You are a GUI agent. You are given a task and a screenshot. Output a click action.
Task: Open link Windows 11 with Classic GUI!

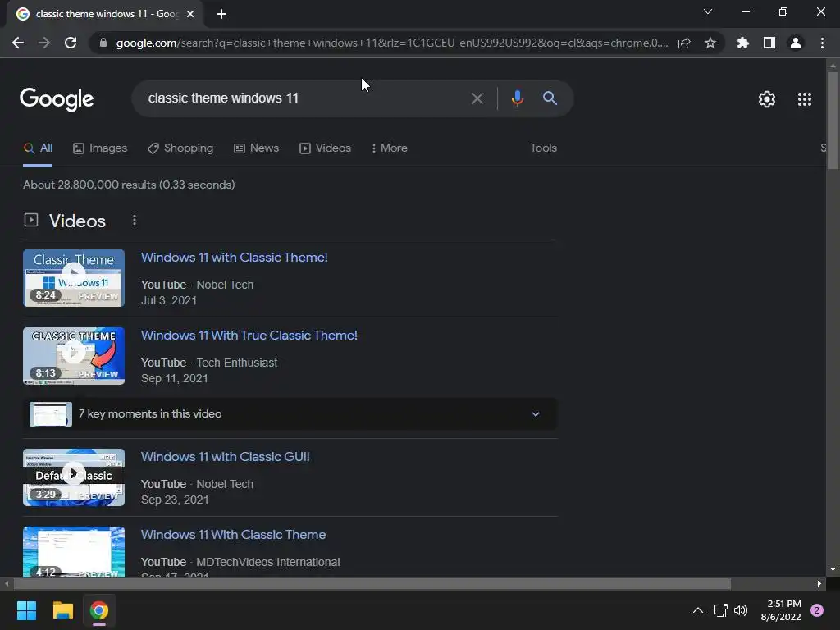225,457
